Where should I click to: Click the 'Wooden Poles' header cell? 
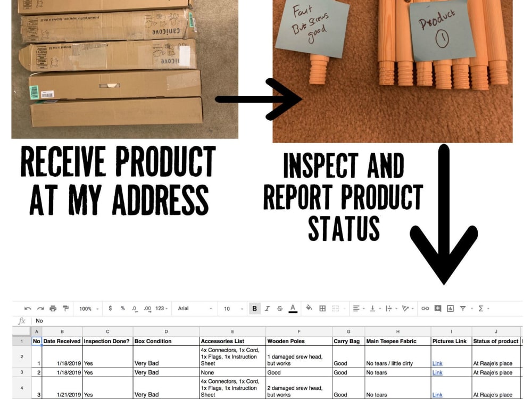(x=299, y=341)
